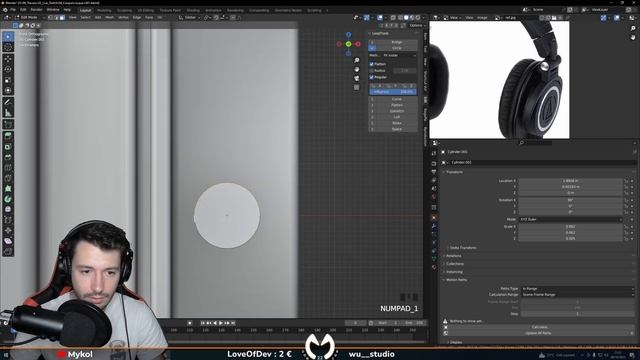The width and height of the screenshot is (640, 360).
Task: Open the Paths Type dropdown
Action: tap(578, 289)
